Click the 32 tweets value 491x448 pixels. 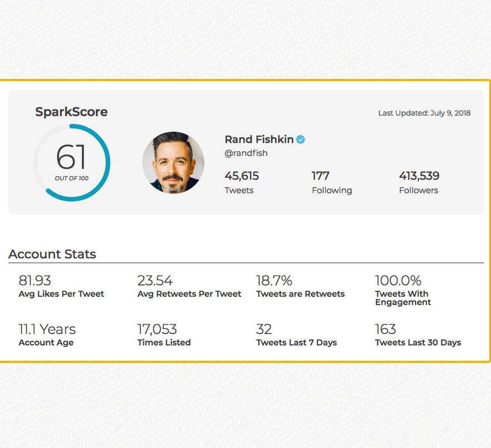pos(264,329)
